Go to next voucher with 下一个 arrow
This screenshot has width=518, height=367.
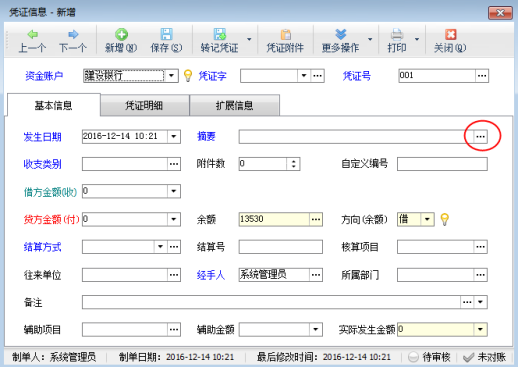(73, 34)
